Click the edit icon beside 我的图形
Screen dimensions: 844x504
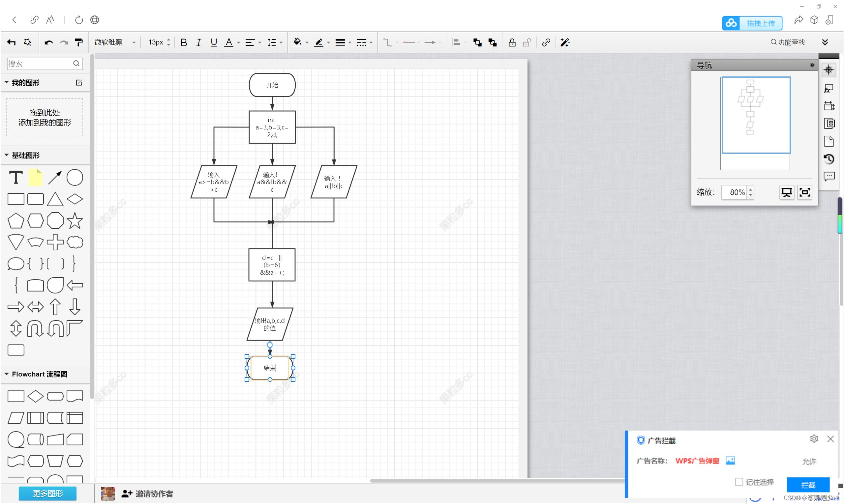(79, 83)
